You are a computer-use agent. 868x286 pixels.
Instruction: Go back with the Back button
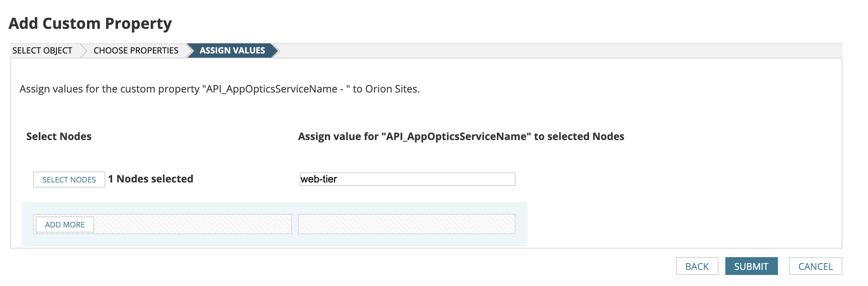click(696, 266)
